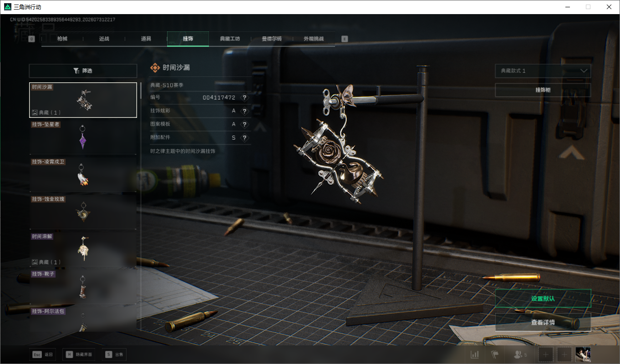Open the statistics bar chart icon
The height and width of the screenshot is (364, 620).
475,354
